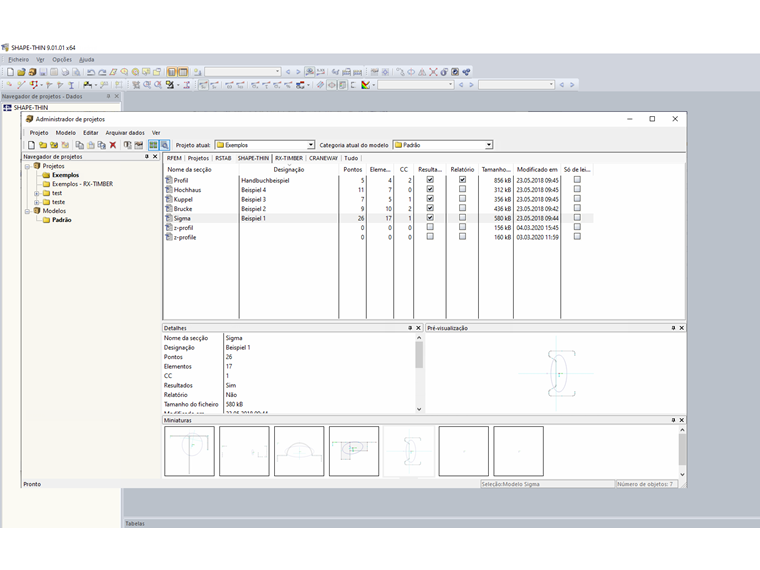The width and height of the screenshot is (760, 570).
Task: Collapse the Modelos tree node
Action: [28, 211]
